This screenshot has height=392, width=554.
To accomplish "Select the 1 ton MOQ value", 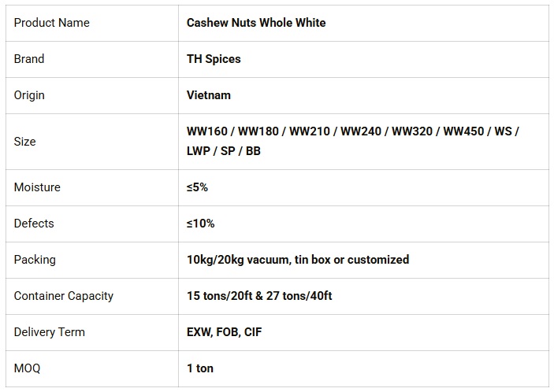I will click(200, 368).
